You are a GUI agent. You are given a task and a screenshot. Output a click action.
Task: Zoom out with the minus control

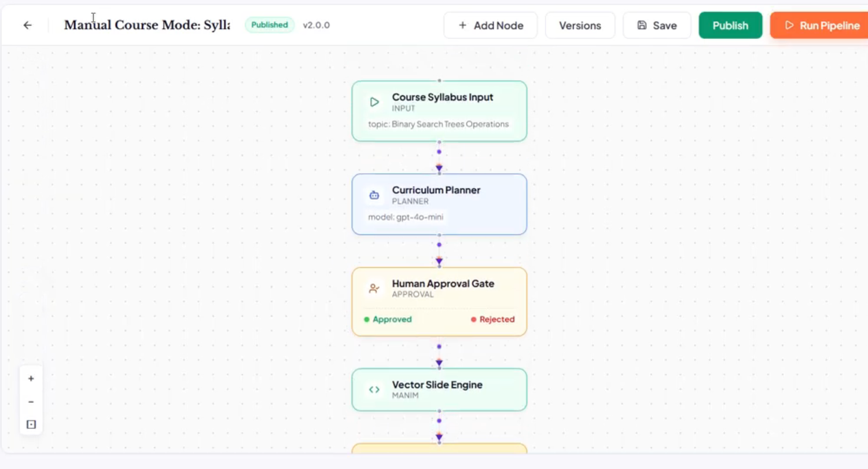31,402
